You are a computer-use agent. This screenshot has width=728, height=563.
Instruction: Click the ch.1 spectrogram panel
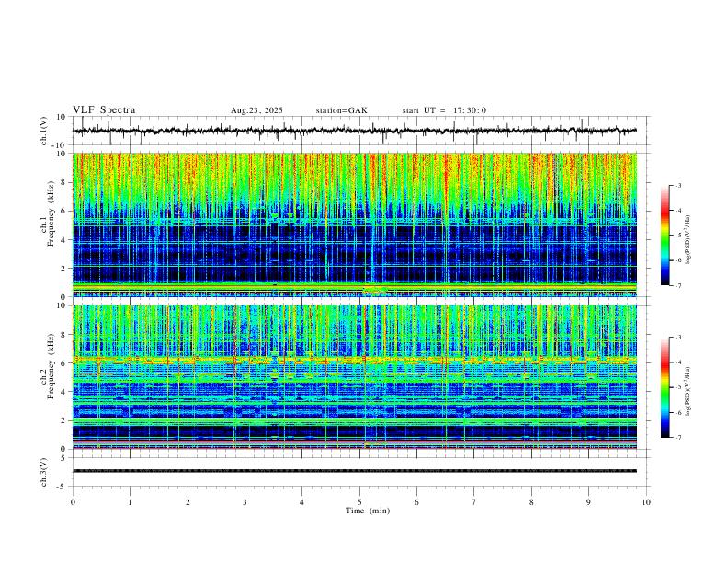click(x=355, y=224)
